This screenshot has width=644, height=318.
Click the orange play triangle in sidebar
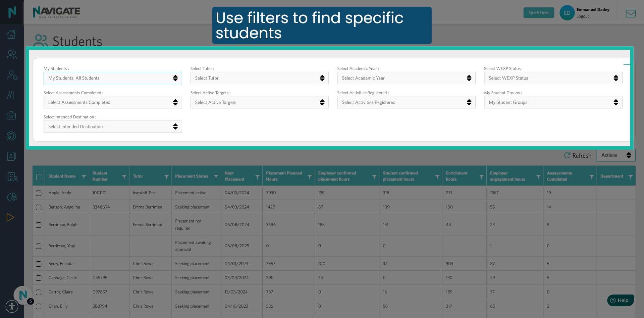[x=10, y=217]
